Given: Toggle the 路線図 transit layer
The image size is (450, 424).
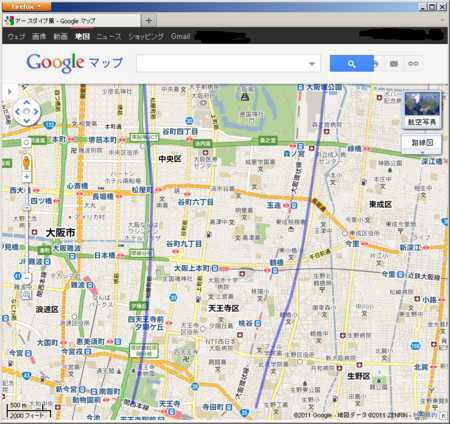Looking at the screenshot, I should 422,143.
